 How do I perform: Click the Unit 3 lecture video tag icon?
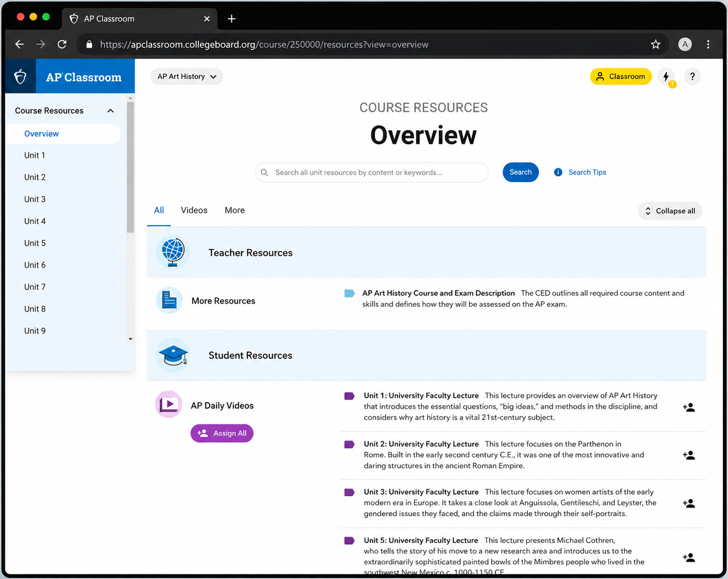[350, 493]
